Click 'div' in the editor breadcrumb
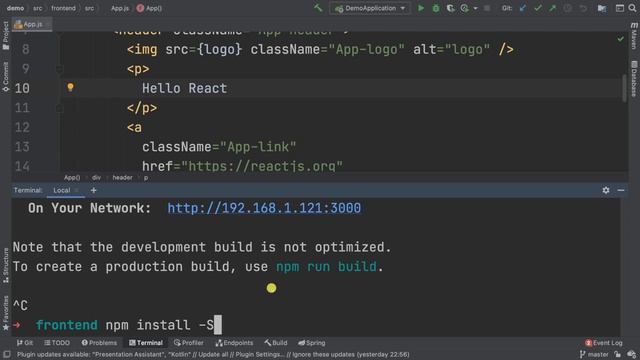The width and height of the screenshot is (640, 360). tap(96, 178)
